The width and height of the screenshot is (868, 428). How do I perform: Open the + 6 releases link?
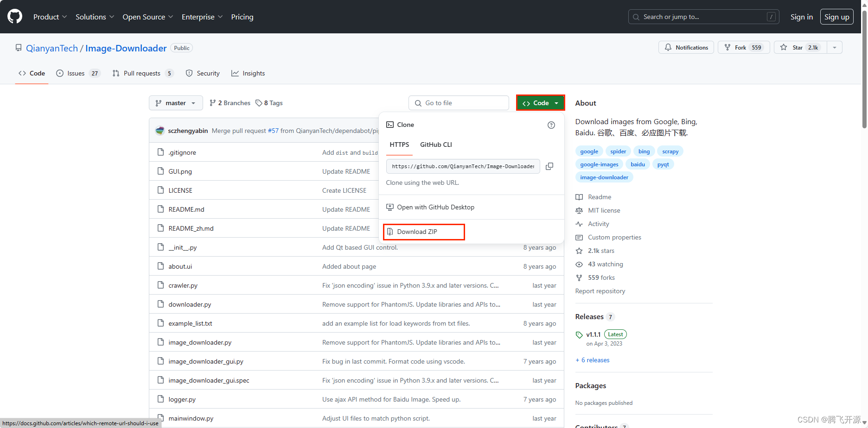pos(593,360)
